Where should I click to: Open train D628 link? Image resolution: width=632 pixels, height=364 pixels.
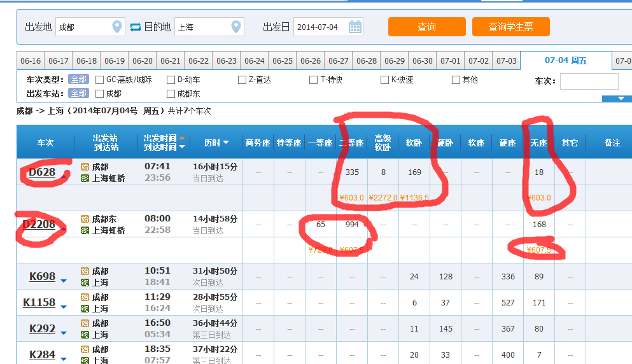[x=42, y=172]
